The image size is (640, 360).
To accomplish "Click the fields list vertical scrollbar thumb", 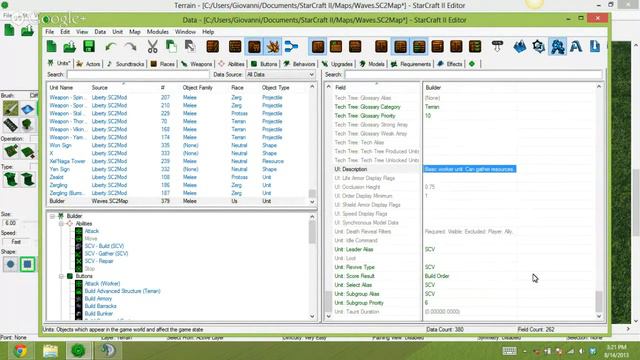I will point(599,302).
